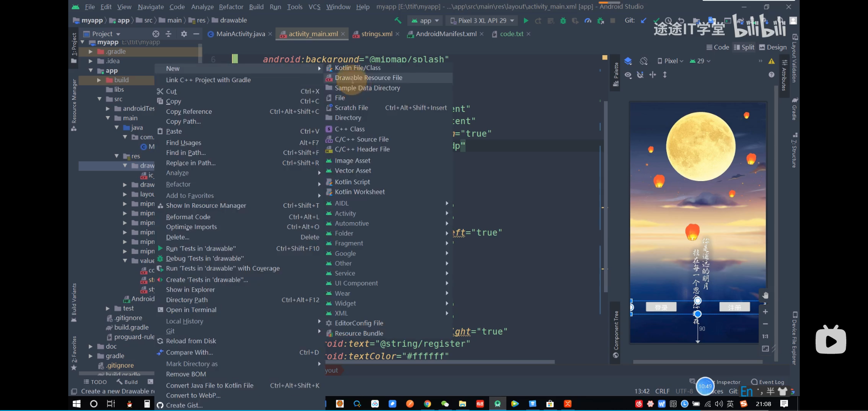
Task: Open Windows Start menu
Action: click(76, 404)
